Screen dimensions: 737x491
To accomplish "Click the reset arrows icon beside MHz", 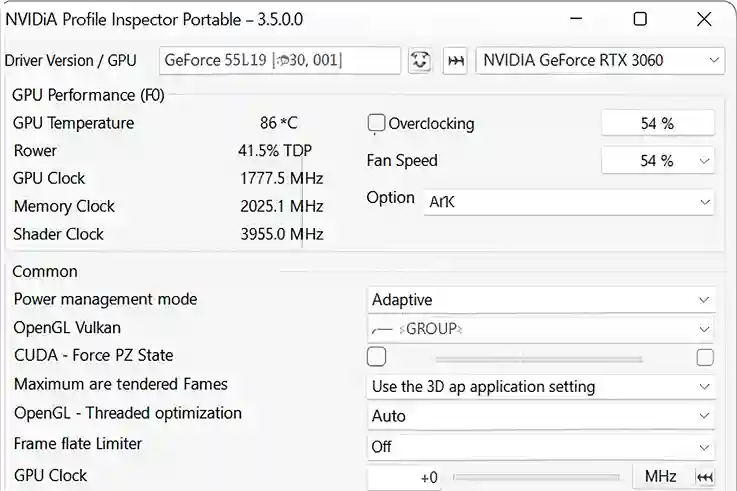I will (705, 477).
